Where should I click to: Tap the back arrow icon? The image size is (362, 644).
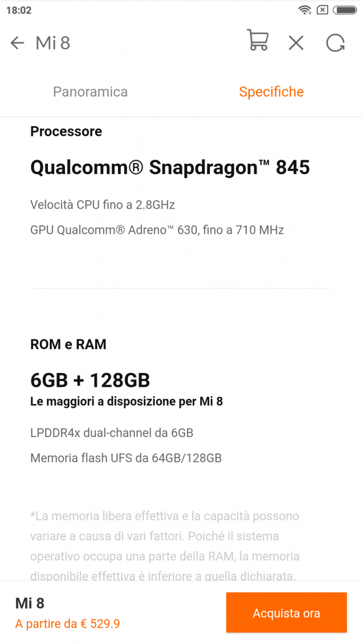(x=18, y=43)
